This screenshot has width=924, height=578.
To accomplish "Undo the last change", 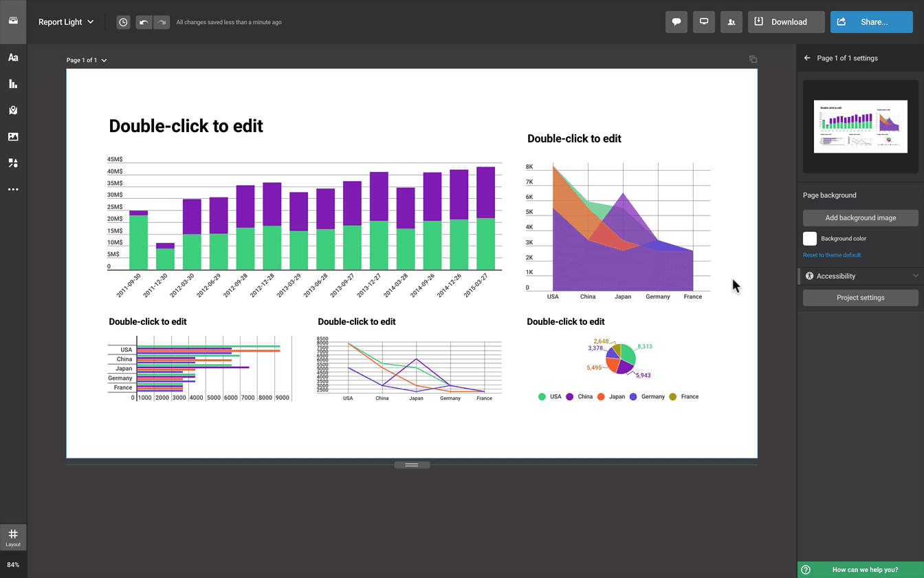I will [144, 22].
